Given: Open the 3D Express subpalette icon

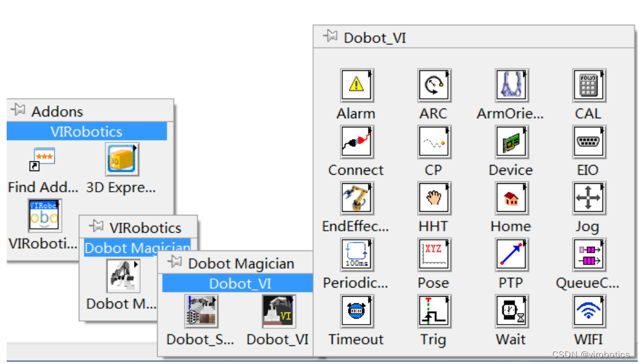Looking at the screenshot, I should (122, 160).
